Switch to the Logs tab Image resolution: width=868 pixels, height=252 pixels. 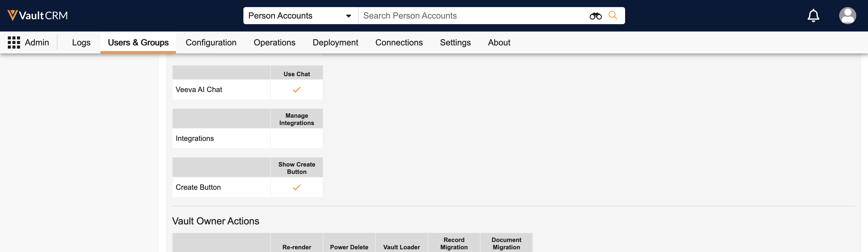[81, 42]
